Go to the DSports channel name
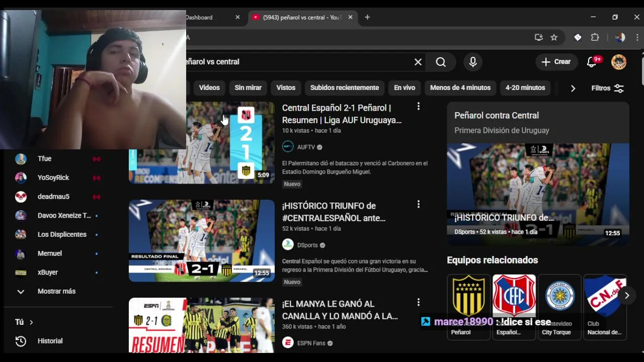This screenshot has height=362, width=644. (307, 245)
